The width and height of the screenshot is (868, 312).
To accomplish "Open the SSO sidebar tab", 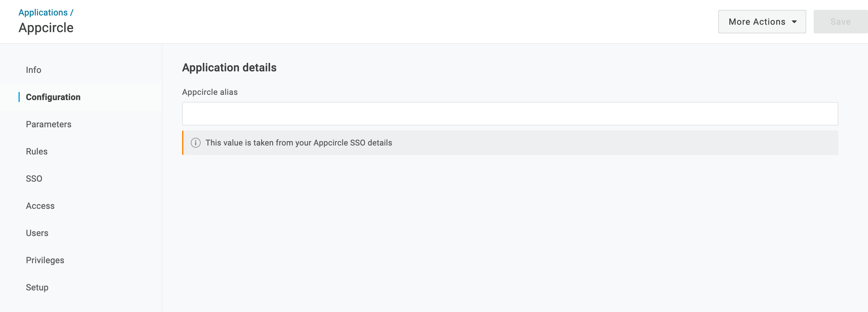I will pyautogui.click(x=34, y=179).
